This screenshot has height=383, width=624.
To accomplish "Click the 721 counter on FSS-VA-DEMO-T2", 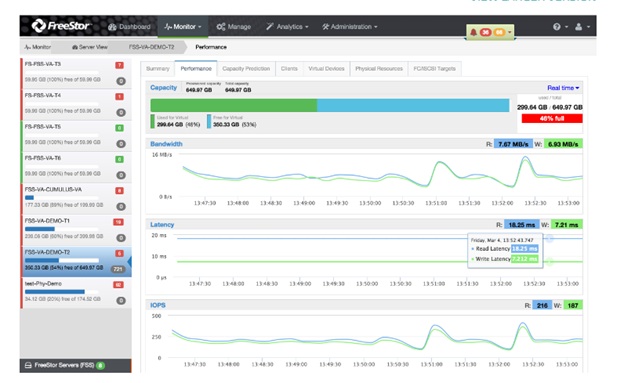I will click(x=118, y=269).
